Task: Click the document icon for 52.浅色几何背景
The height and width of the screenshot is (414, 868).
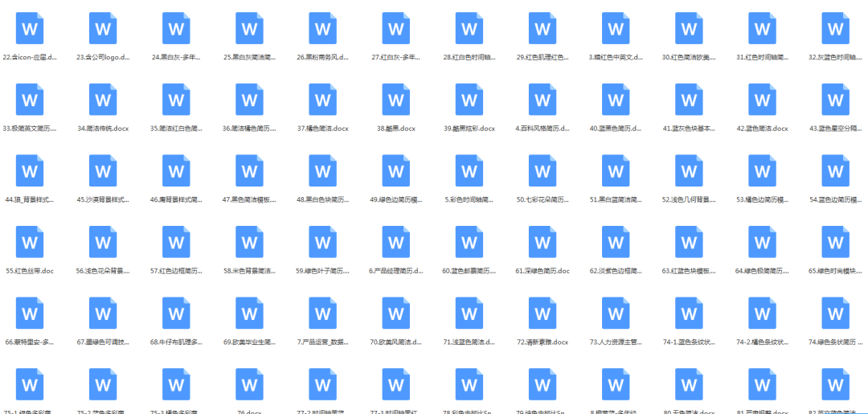Action: [x=690, y=170]
